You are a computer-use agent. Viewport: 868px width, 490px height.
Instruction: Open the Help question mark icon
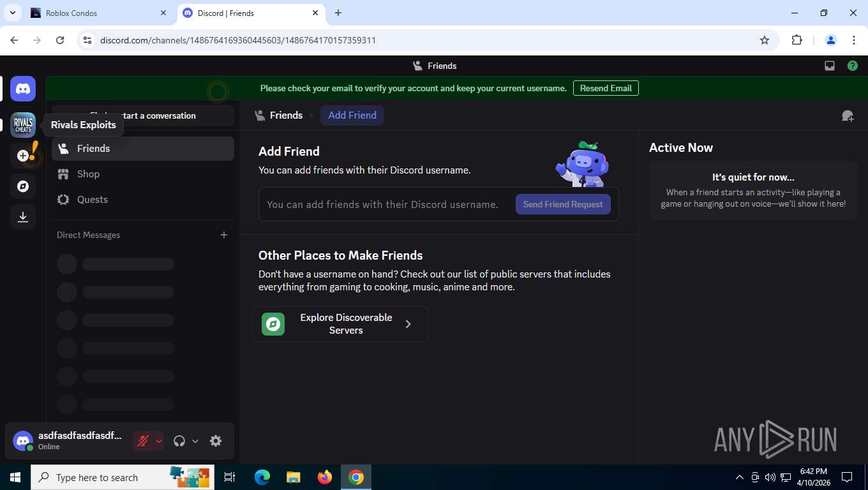[x=853, y=66]
